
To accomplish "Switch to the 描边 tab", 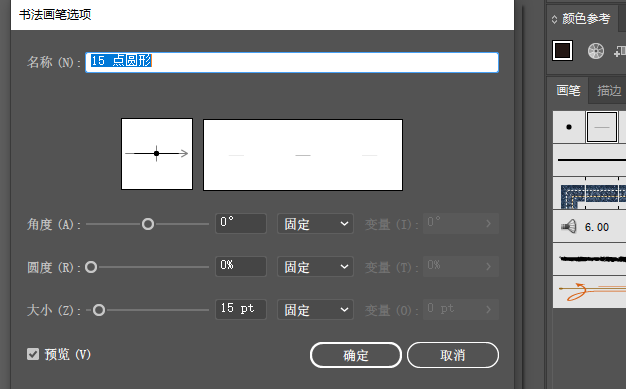I will pyautogui.click(x=609, y=91).
